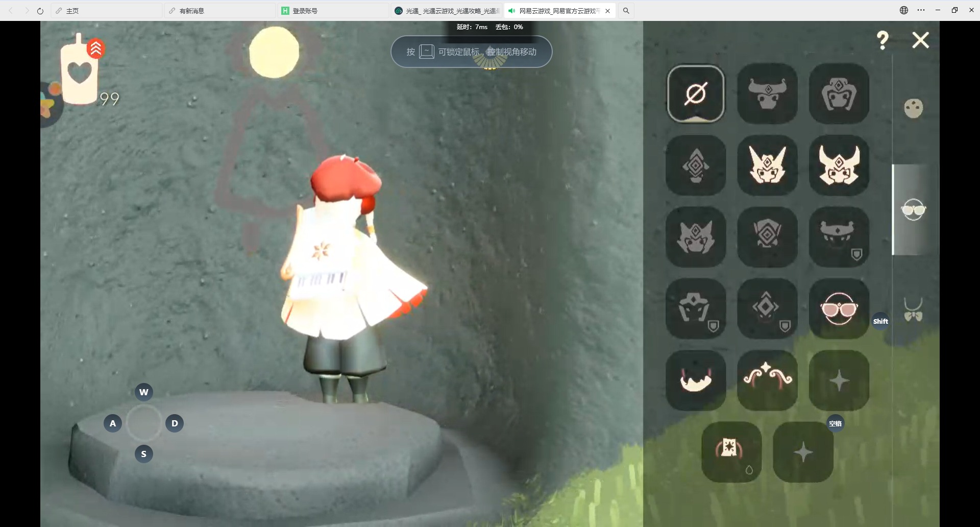The image size is (980, 527).
Task: Click the red upward chevrons badge
Action: coord(96,49)
